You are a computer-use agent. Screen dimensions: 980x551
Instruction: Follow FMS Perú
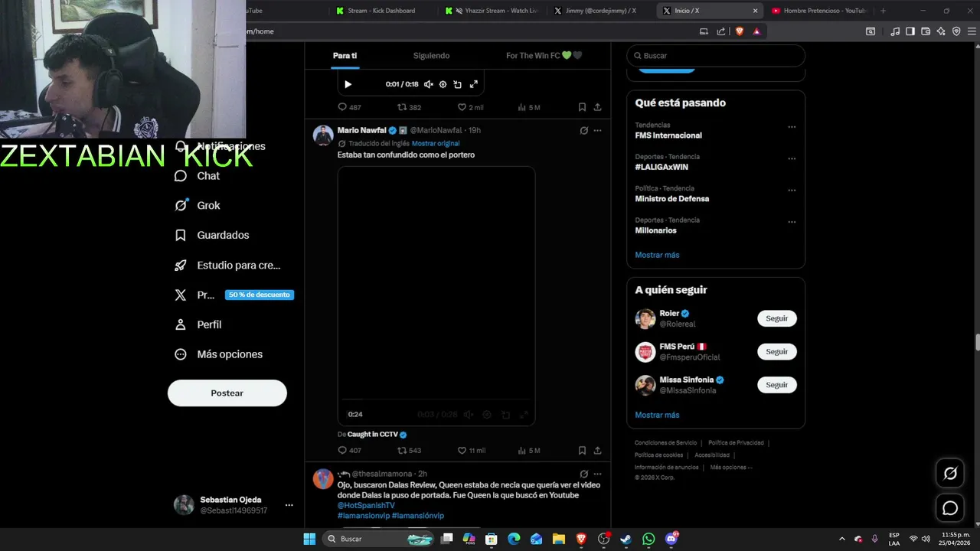777,351
